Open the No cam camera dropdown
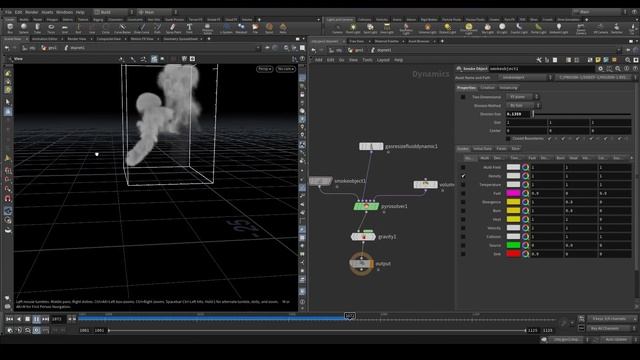The image size is (640, 360). pos(285,69)
